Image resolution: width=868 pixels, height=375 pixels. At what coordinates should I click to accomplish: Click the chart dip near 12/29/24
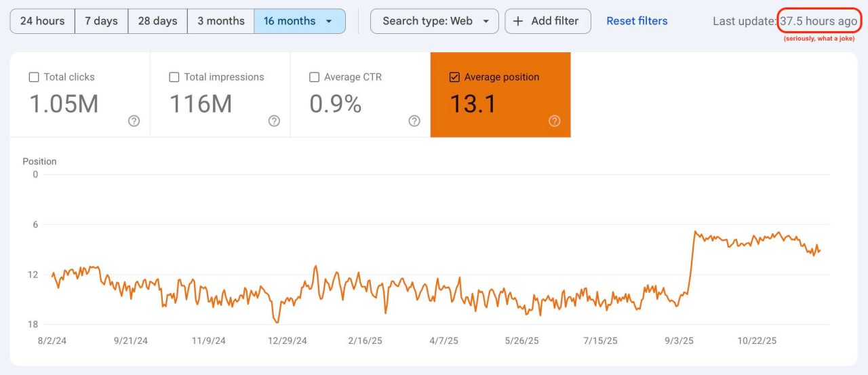(277, 322)
